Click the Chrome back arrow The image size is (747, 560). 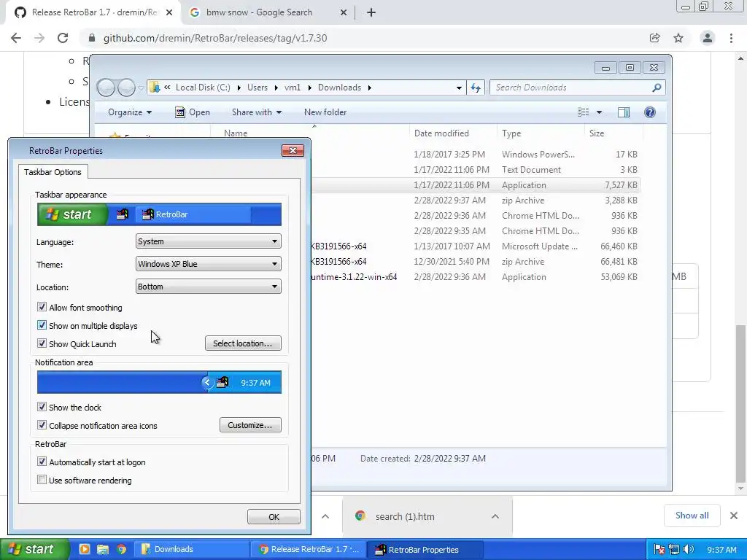point(16,38)
